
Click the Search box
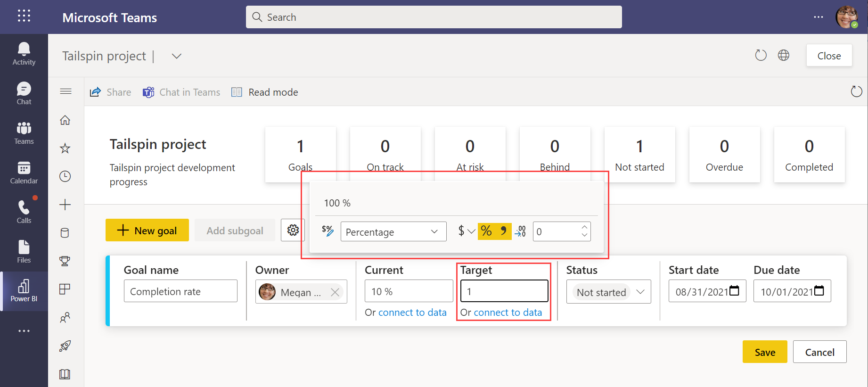[434, 17]
